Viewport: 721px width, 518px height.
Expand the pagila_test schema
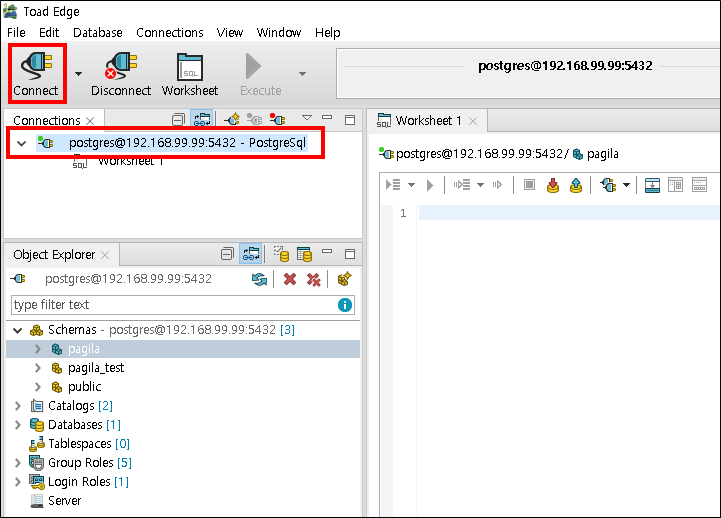[x=38, y=368]
